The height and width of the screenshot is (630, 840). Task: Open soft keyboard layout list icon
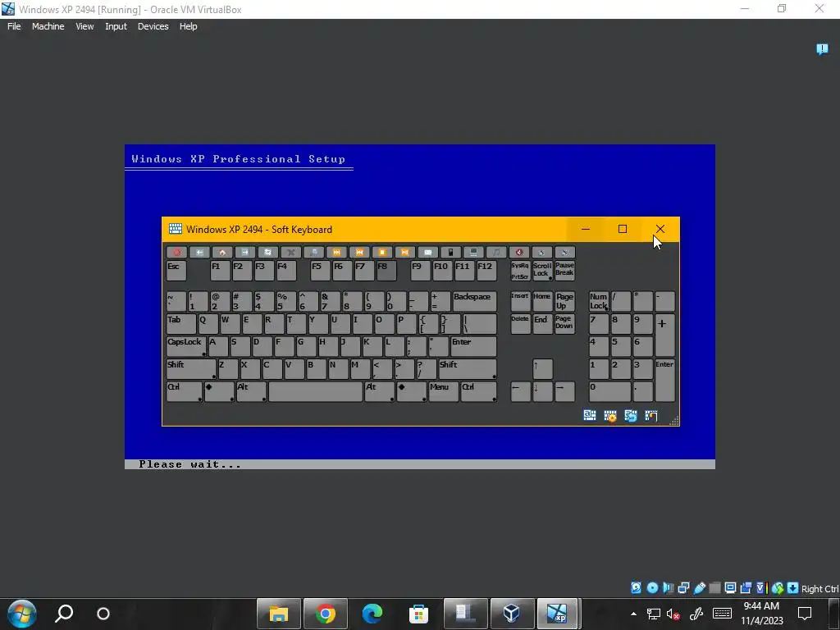pyautogui.click(x=590, y=416)
